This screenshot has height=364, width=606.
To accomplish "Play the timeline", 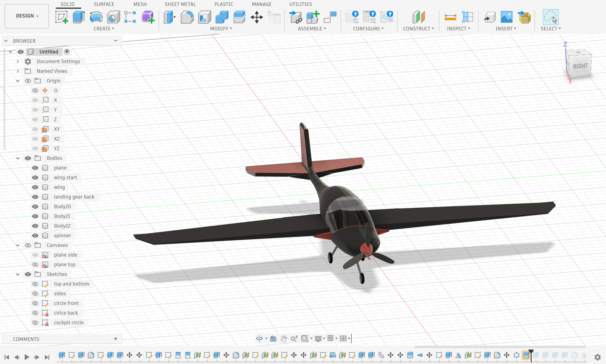I will (27, 357).
